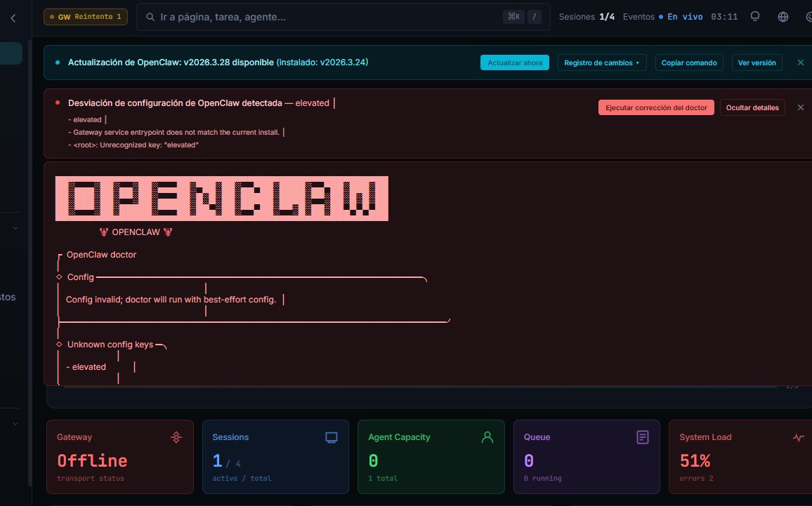Click Ver versión button

757,62
